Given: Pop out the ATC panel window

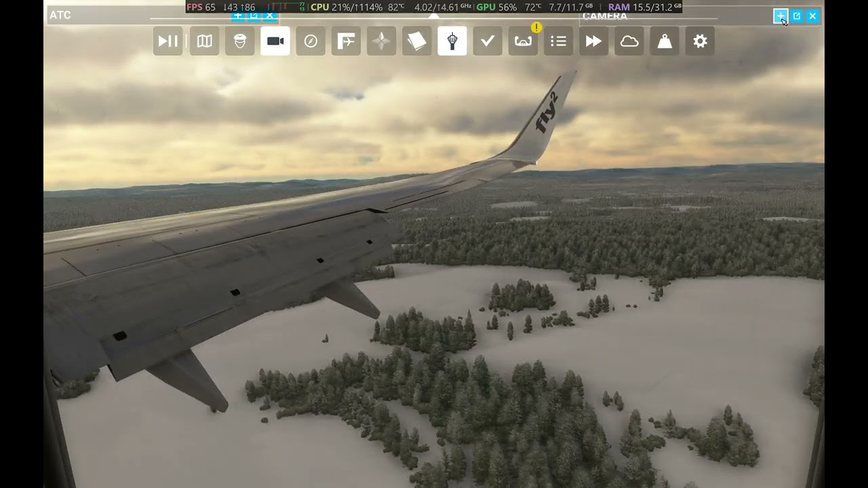Looking at the screenshot, I should [x=254, y=16].
